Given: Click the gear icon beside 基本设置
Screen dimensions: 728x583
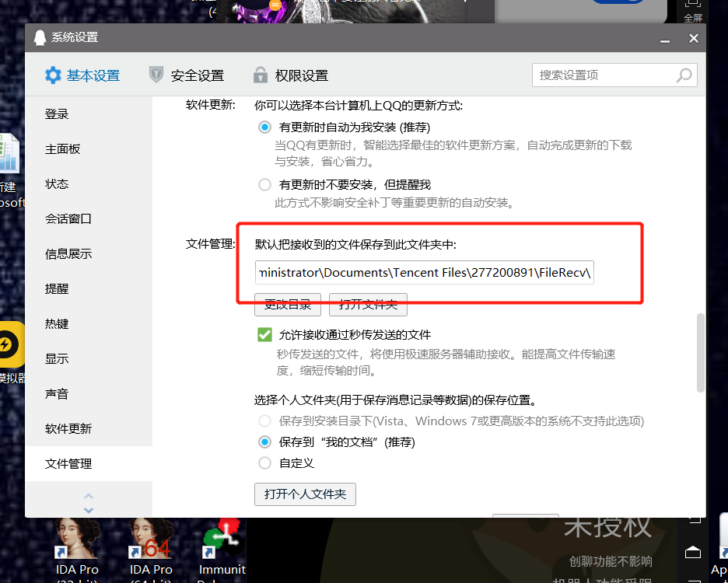Looking at the screenshot, I should click(x=53, y=75).
